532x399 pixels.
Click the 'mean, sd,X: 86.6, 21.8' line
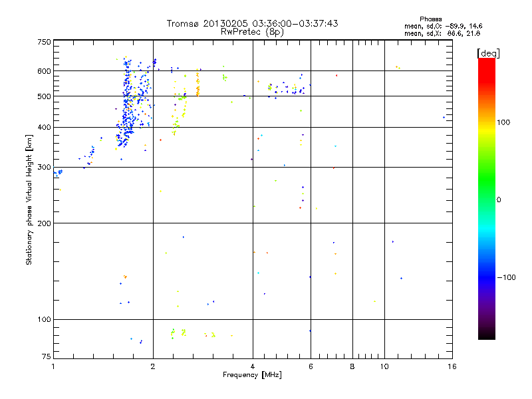coord(442,33)
